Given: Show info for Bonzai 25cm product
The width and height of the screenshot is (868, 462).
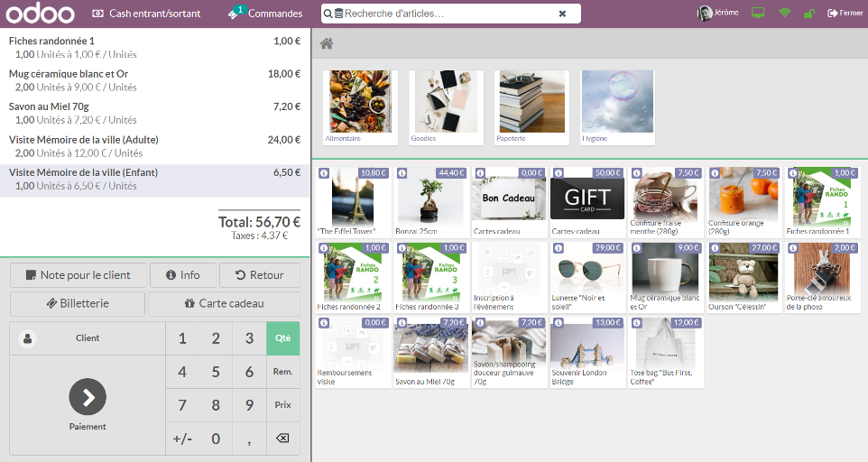Looking at the screenshot, I should point(402,173).
